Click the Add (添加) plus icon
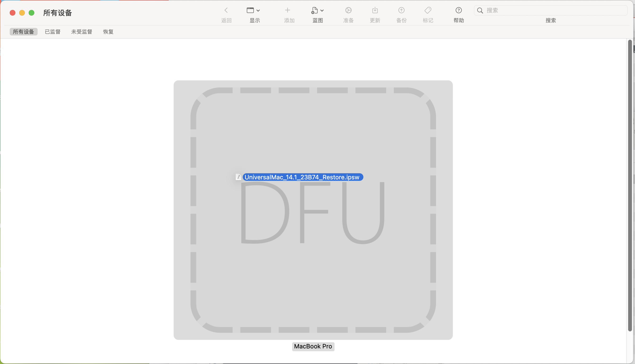Viewport: 635px width, 364px height. click(x=287, y=10)
